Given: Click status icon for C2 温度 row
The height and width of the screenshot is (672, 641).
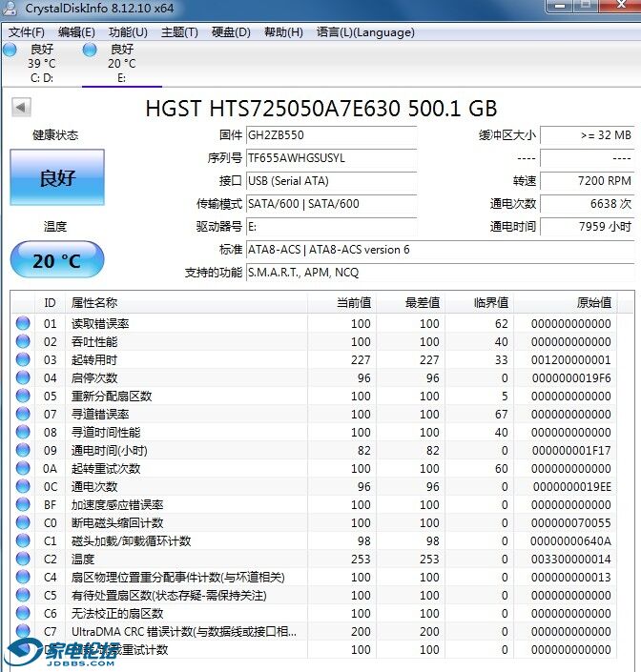Looking at the screenshot, I should point(23,559).
